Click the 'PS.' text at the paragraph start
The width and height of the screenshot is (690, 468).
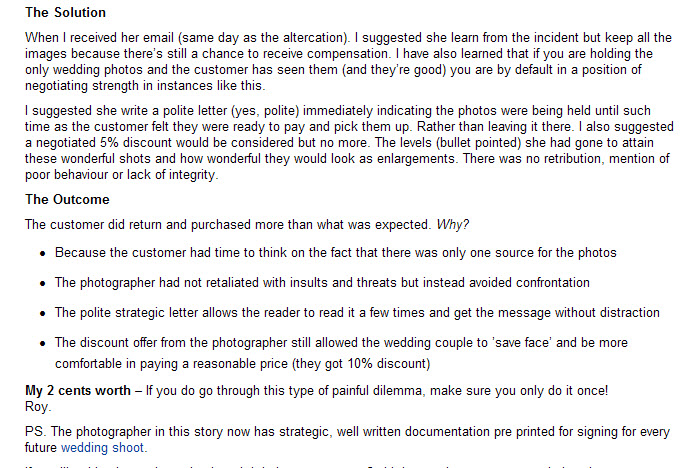[x=36, y=432]
